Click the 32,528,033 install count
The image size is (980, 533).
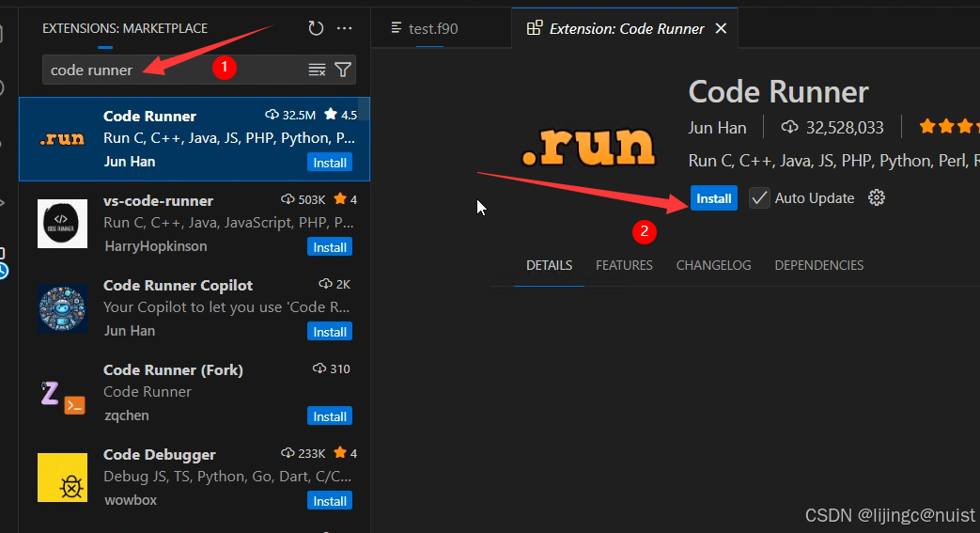point(845,128)
